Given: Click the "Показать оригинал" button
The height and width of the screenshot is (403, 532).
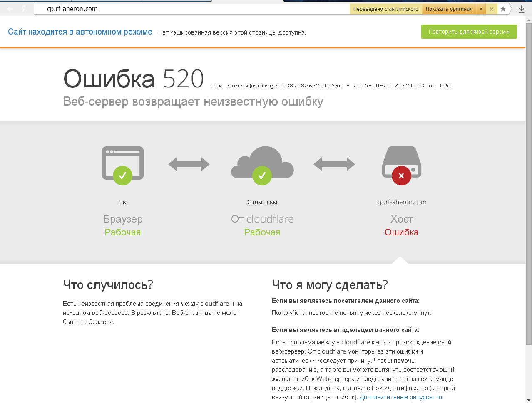Looking at the screenshot, I should coord(449,9).
